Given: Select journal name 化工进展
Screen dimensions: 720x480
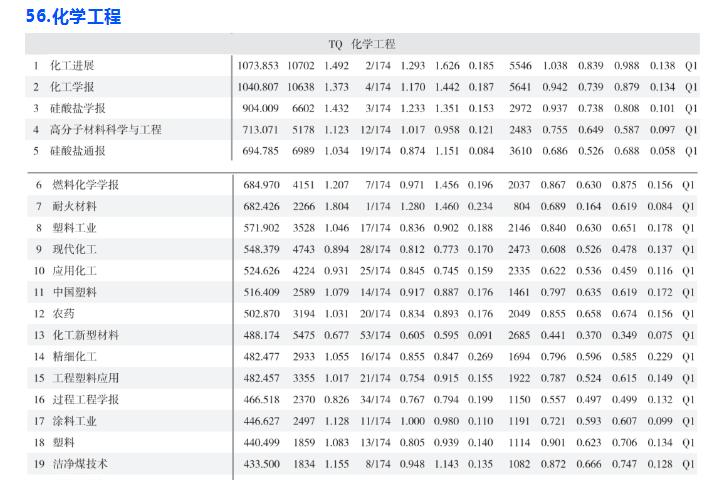Looking at the screenshot, I should 72,66.
